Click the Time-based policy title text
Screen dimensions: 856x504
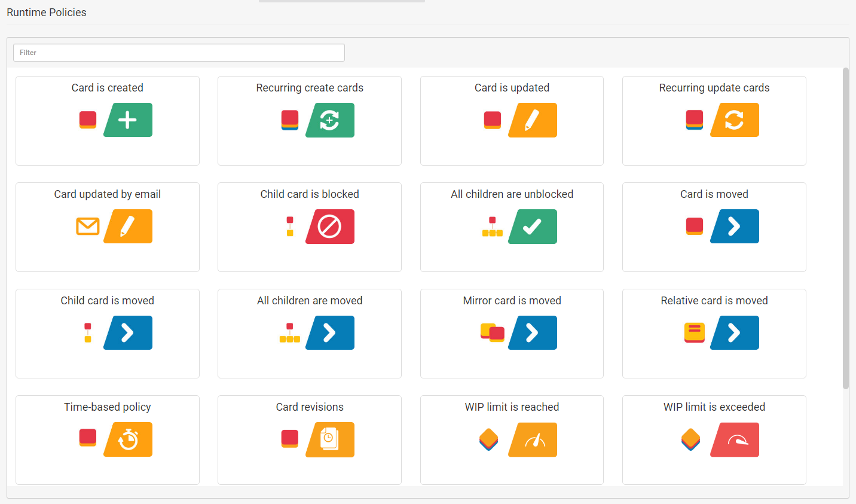(108, 407)
